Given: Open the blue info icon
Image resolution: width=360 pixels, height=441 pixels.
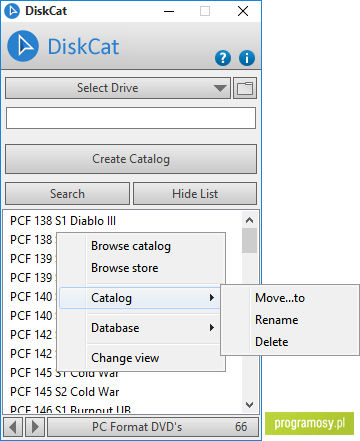Looking at the screenshot, I should (247, 58).
